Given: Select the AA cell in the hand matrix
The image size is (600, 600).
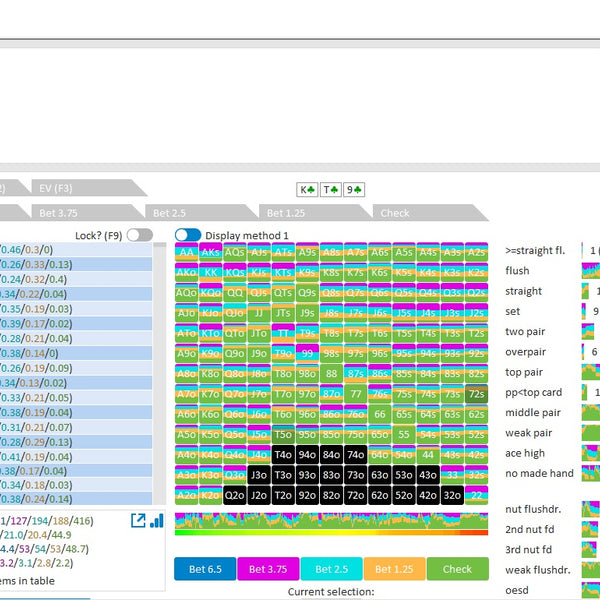Looking at the screenshot, I should (187, 252).
